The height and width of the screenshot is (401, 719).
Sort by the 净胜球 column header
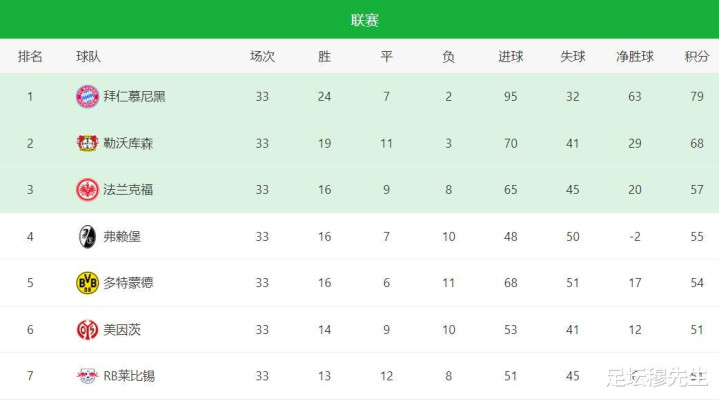(x=635, y=56)
